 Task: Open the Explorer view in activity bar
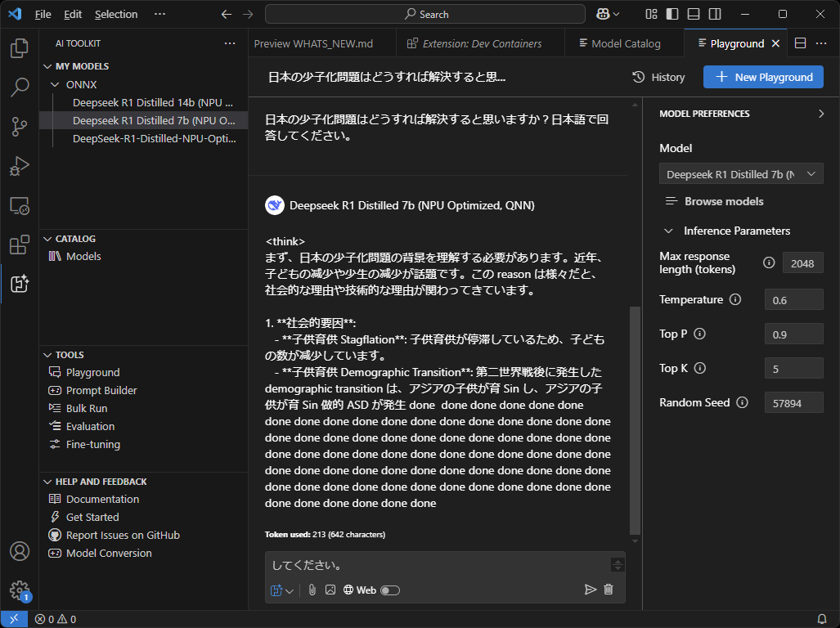coord(20,48)
